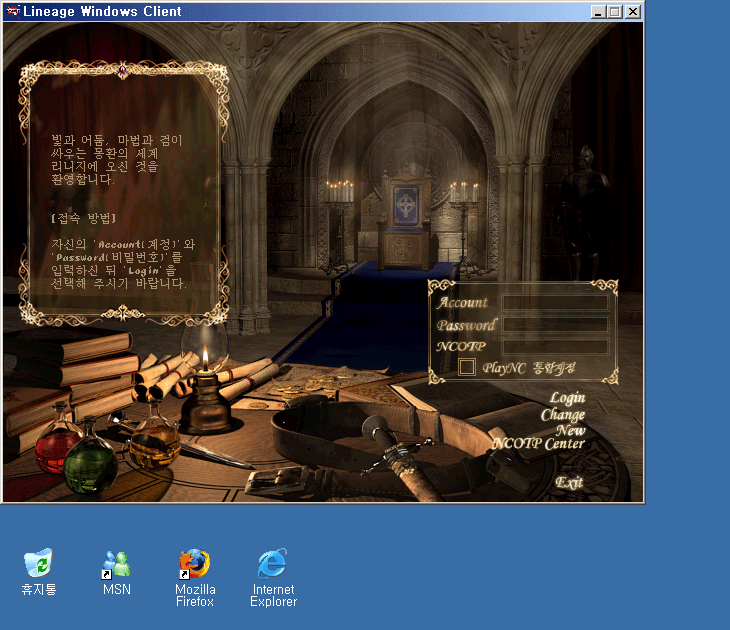Focus the Password input field
The image size is (730, 630).
click(555, 324)
